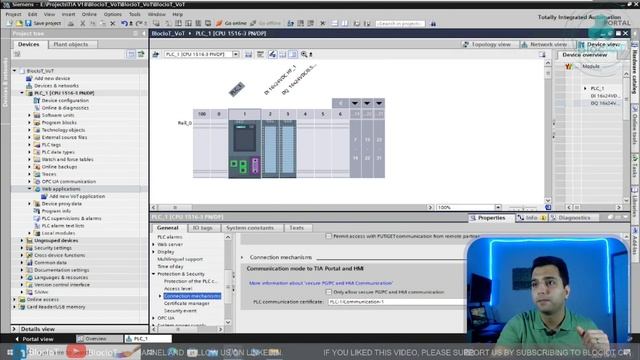640x360 pixels.
Task: Select the Devices tab in project tree
Action: (29, 44)
